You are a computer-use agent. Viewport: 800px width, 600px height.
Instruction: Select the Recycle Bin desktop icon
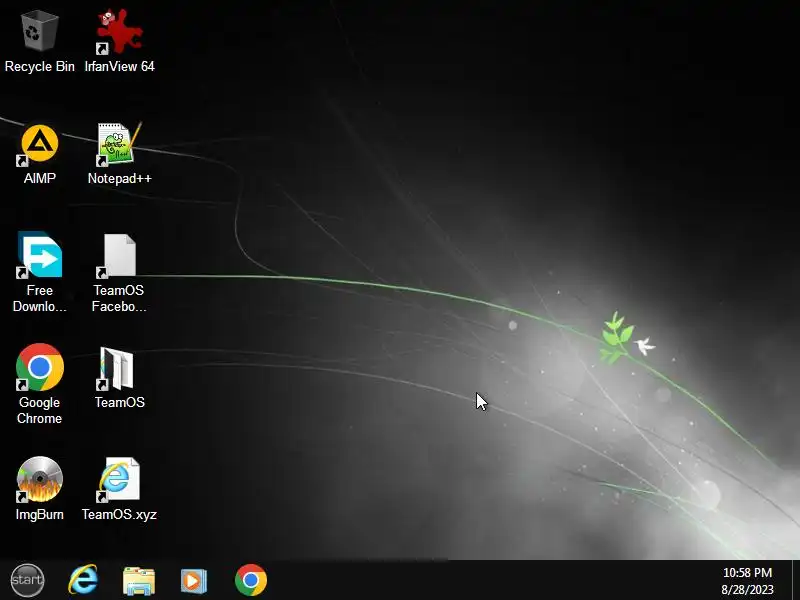pos(39,41)
